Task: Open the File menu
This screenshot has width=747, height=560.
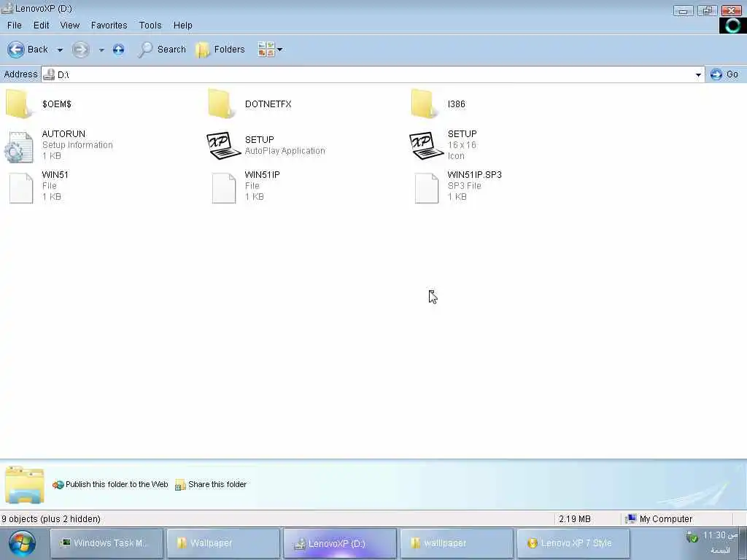Action: [x=15, y=26]
